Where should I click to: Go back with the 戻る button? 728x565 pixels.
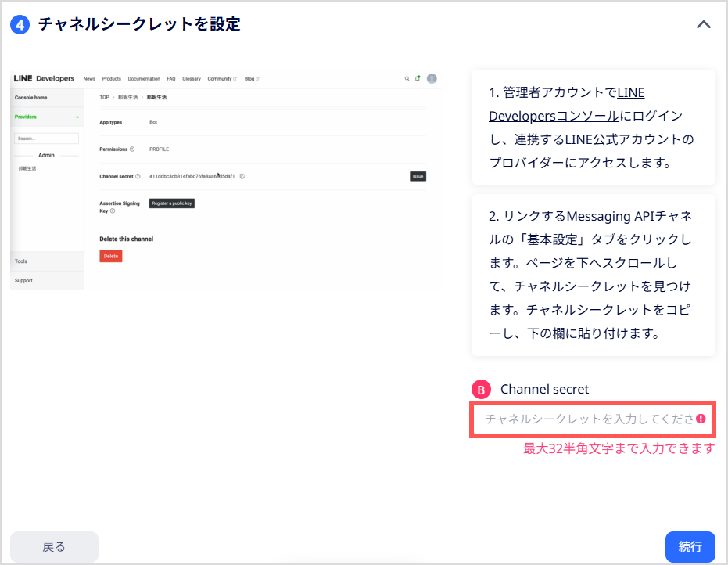54,546
